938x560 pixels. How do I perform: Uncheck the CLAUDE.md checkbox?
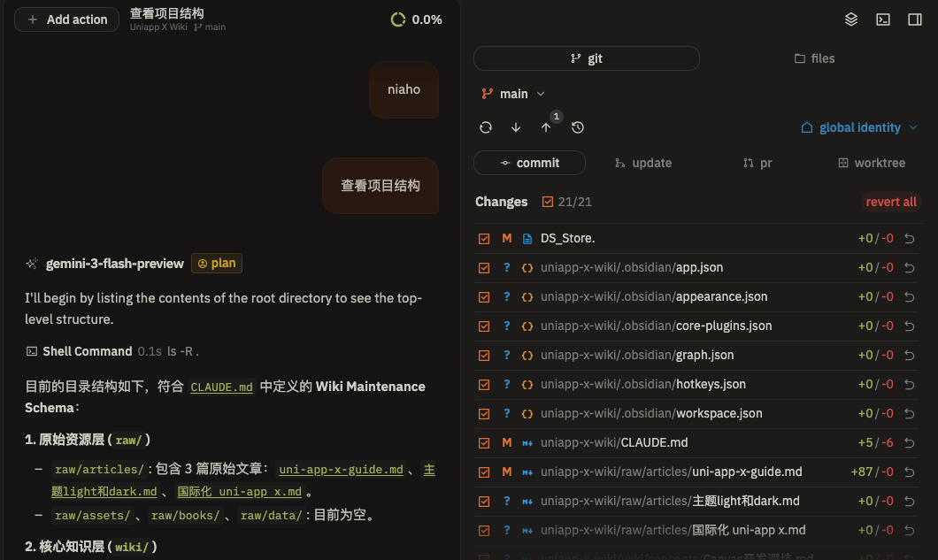click(x=484, y=442)
